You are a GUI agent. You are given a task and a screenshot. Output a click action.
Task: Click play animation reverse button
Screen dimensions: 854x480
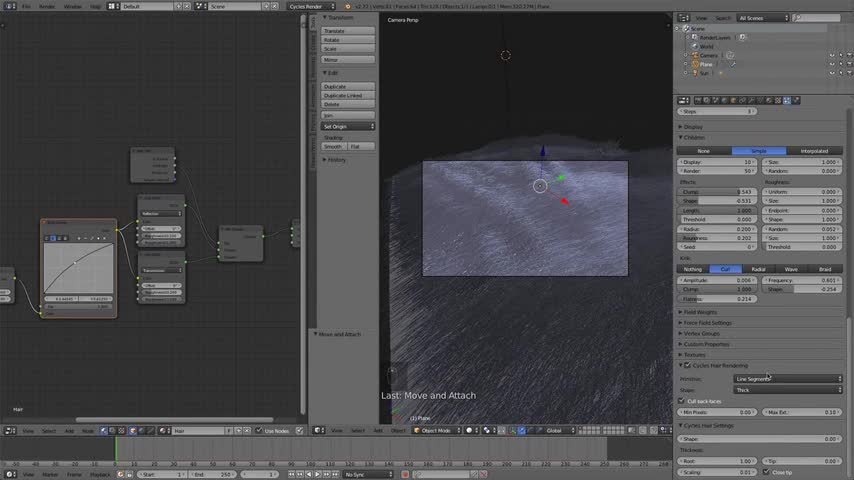click(x=309, y=475)
